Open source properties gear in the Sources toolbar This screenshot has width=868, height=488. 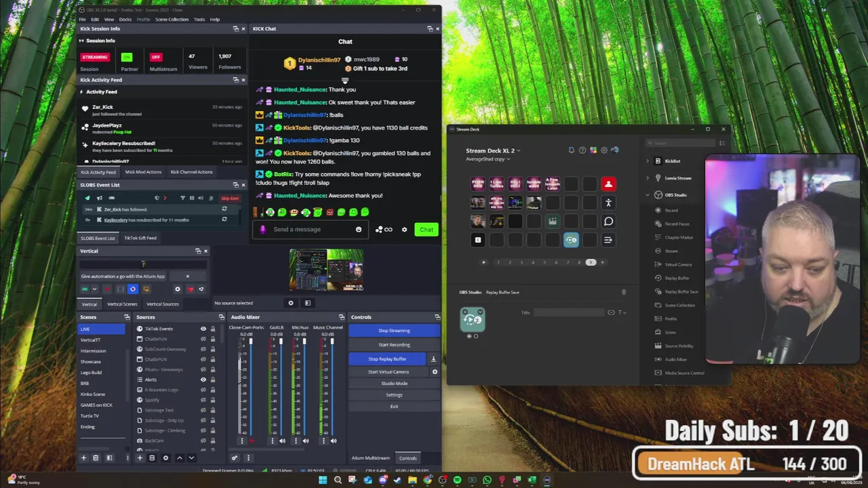(x=165, y=458)
